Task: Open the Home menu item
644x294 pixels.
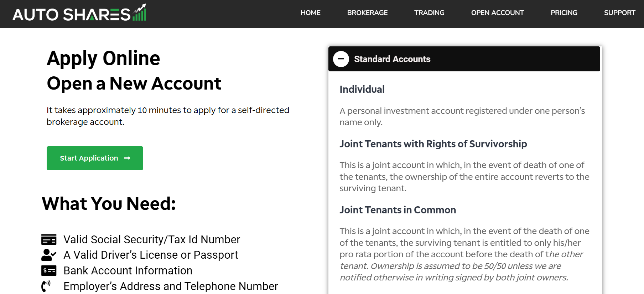Action: tap(310, 13)
